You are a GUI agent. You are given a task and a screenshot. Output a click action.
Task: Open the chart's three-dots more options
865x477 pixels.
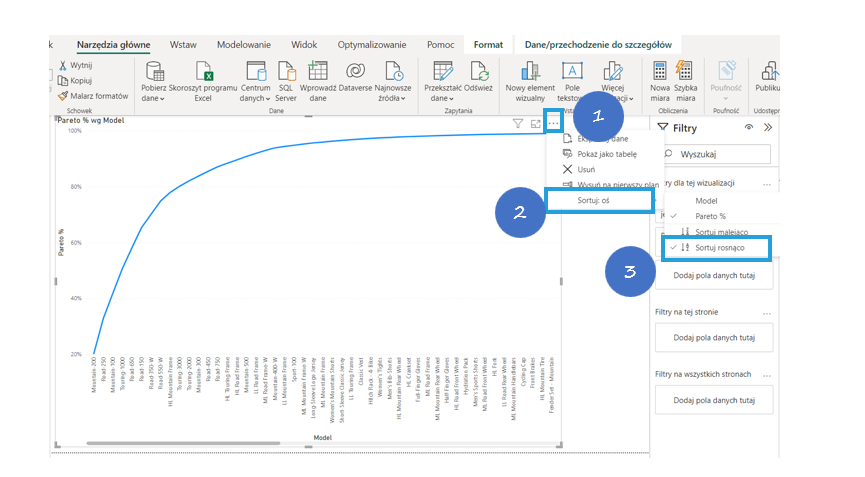(x=553, y=124)
